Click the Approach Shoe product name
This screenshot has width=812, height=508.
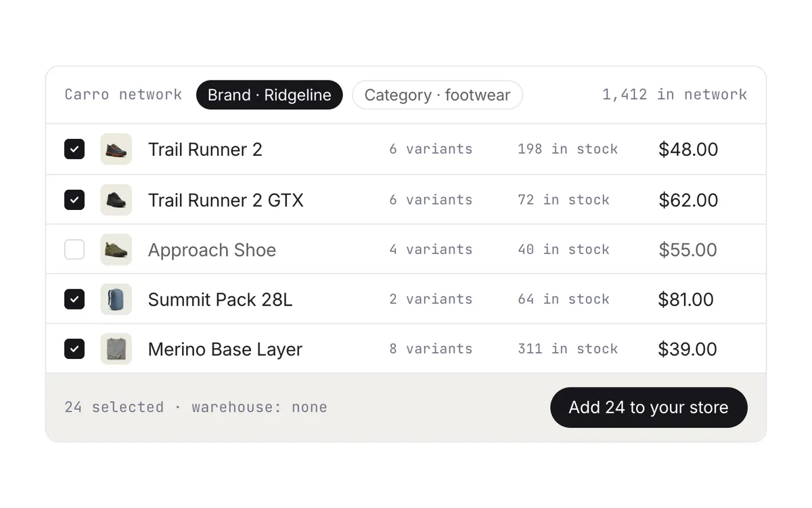point(212,250)
